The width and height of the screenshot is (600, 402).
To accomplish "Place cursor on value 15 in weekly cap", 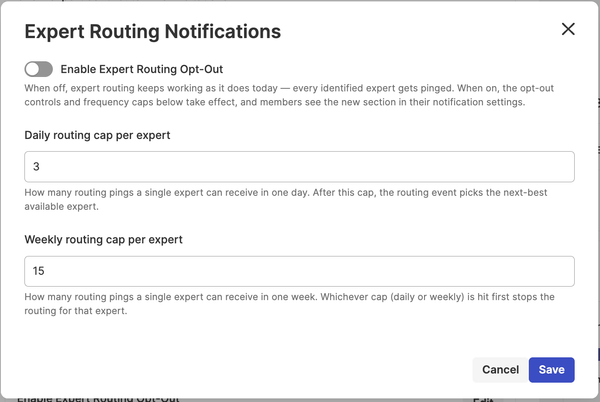I will pos(38,271).
